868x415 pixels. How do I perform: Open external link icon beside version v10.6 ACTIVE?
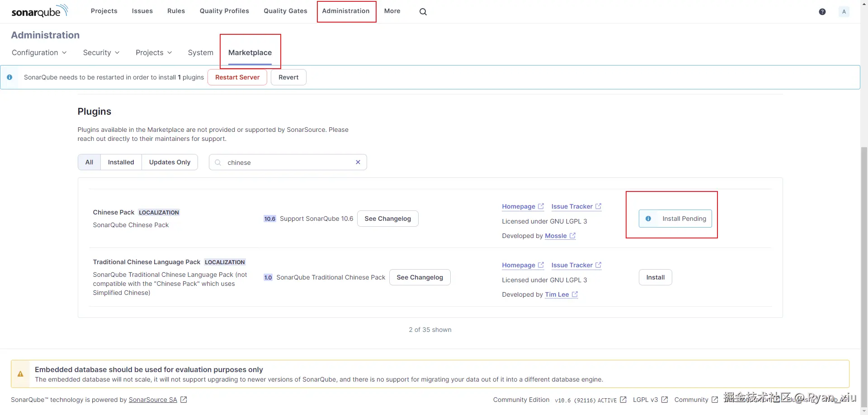coord(623,400)
